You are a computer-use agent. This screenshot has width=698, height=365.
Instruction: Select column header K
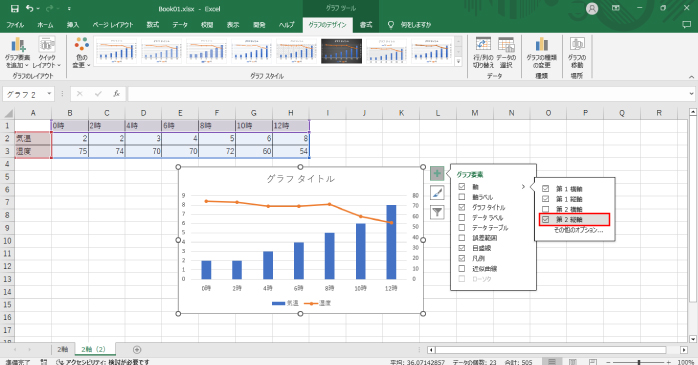pyautogui.click(x=401, y=113)
